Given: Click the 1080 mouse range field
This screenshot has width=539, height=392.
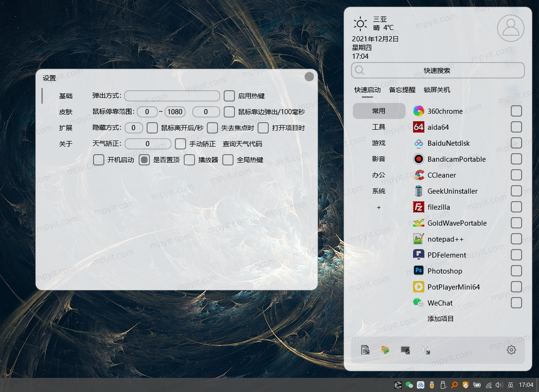Looking at the screenshot, I should (175, 112).
